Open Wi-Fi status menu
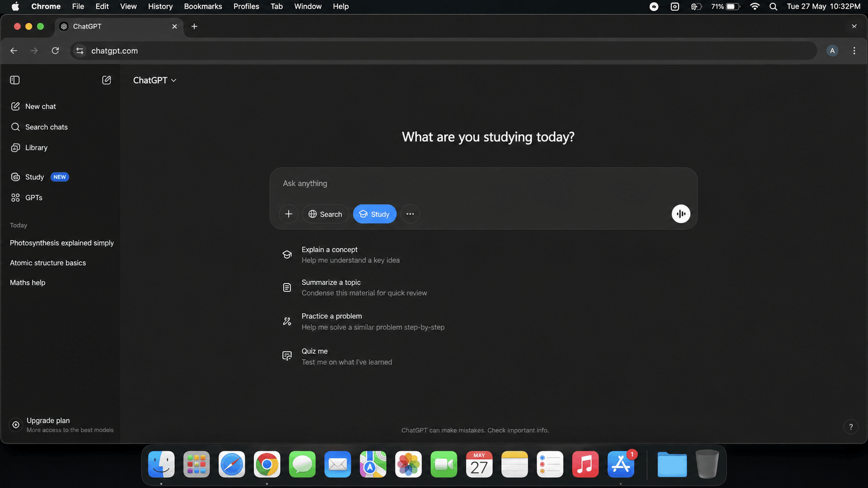Viewport: 868px width, 488px height. pos(755,7)
